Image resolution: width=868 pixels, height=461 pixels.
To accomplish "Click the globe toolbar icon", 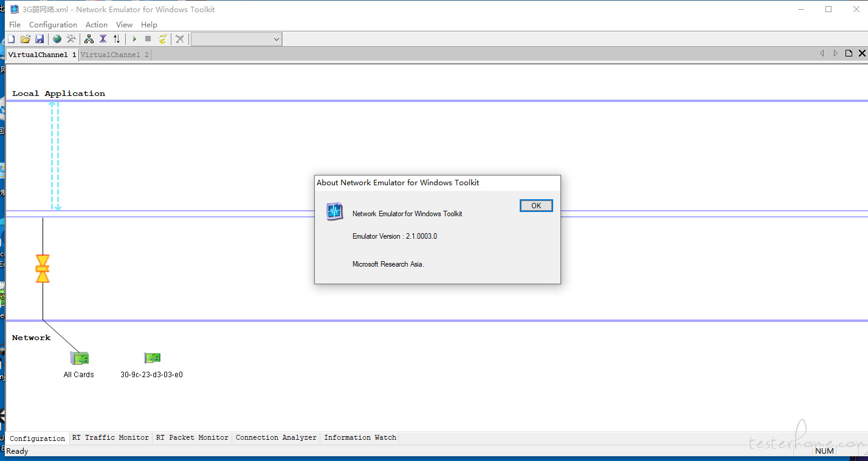I will click(57, 39).
